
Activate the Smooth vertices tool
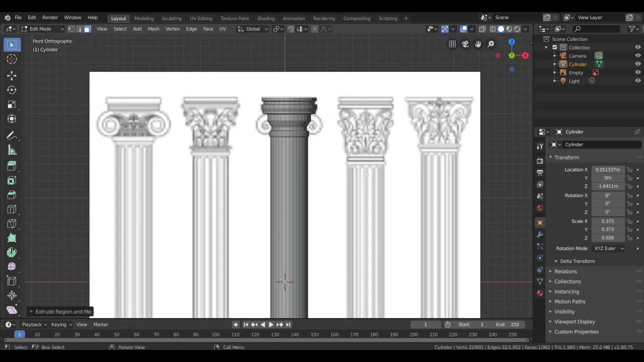coord(12,267)
